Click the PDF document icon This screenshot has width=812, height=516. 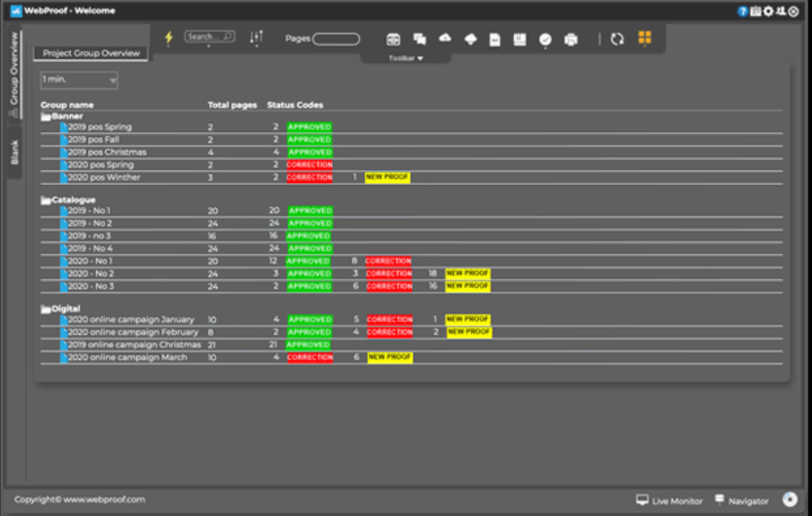click(495, 39)
